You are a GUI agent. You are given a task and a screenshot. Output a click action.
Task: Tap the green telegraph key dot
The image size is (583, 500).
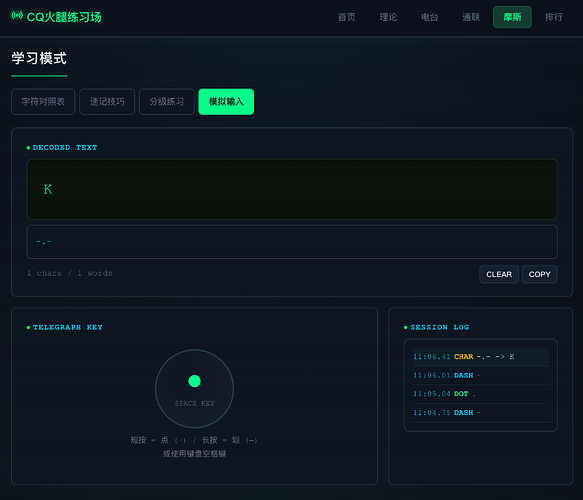coord(194,381)
